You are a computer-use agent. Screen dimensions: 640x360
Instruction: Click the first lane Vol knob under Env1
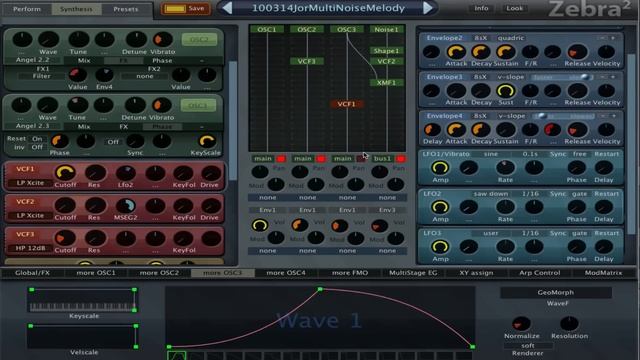click(x=260, y=225)
